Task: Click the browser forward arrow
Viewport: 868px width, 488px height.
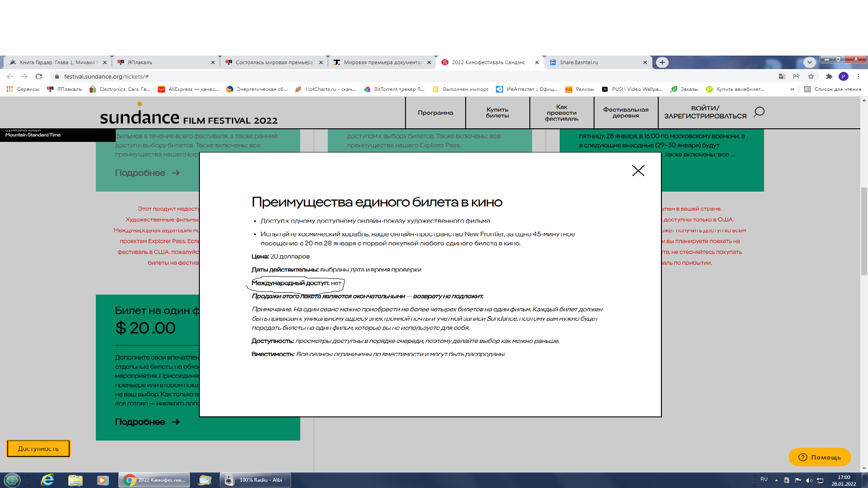Action: pos(24,76)
